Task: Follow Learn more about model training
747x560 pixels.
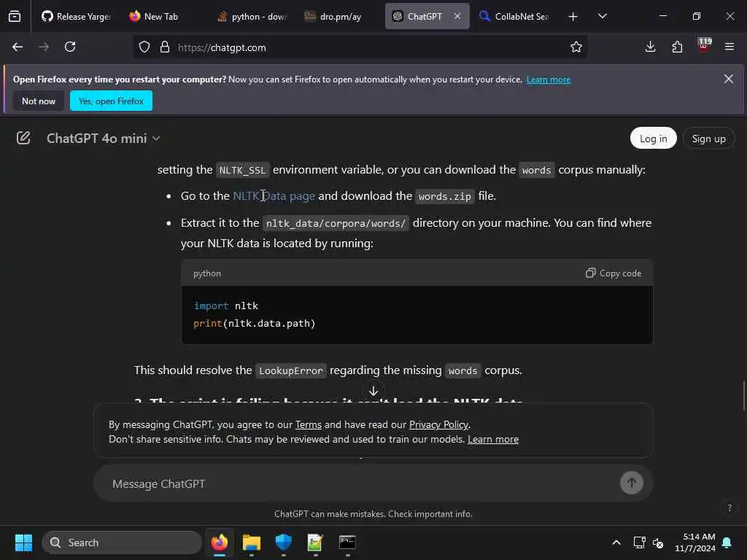Action: 493,440
